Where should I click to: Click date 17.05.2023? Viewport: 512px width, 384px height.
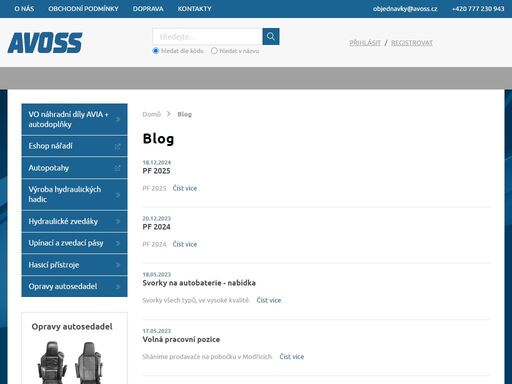[157, 331]
